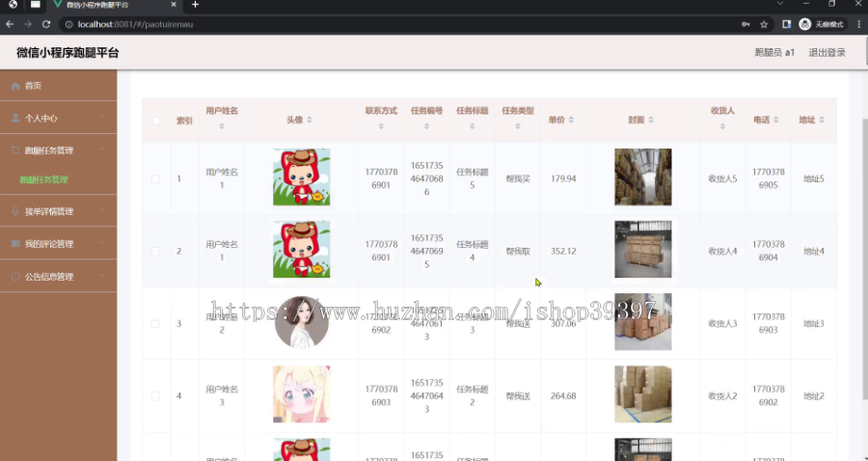Sort by 用户姓名 column sort arrows
The height and width of the screenshot is (461, 868).
(222, 126)
